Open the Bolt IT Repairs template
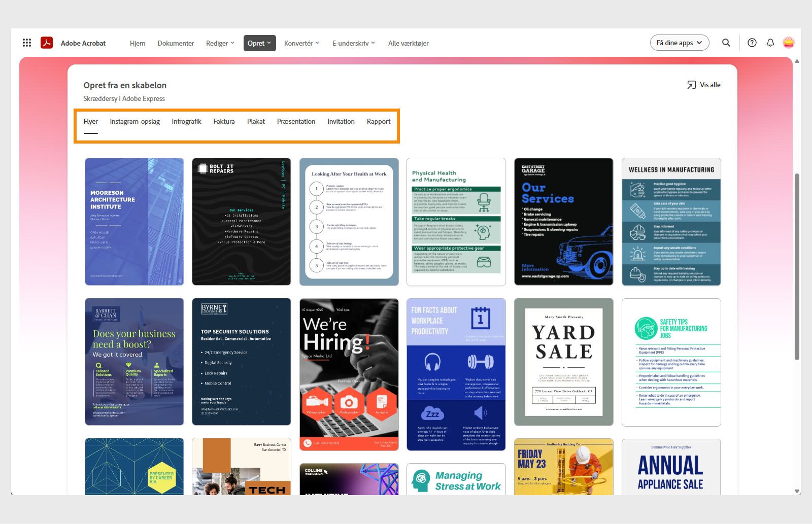The height and width of the screenshot is (524, 812). tap(242, 222)
